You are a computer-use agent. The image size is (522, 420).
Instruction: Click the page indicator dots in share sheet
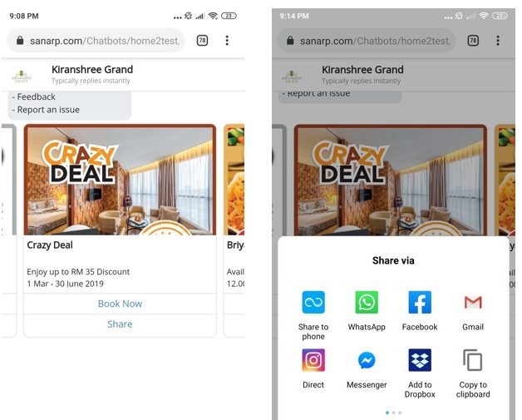(x=393, y=413)
